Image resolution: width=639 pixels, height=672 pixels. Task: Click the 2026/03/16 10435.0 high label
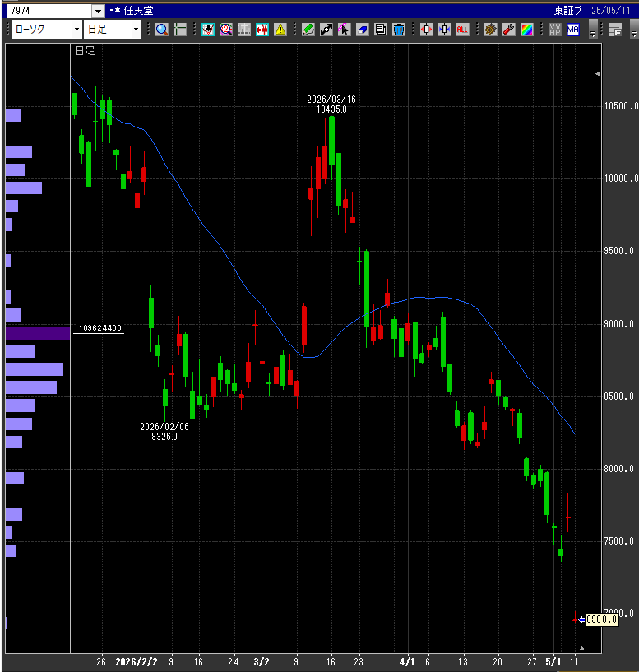coord(331,104)
